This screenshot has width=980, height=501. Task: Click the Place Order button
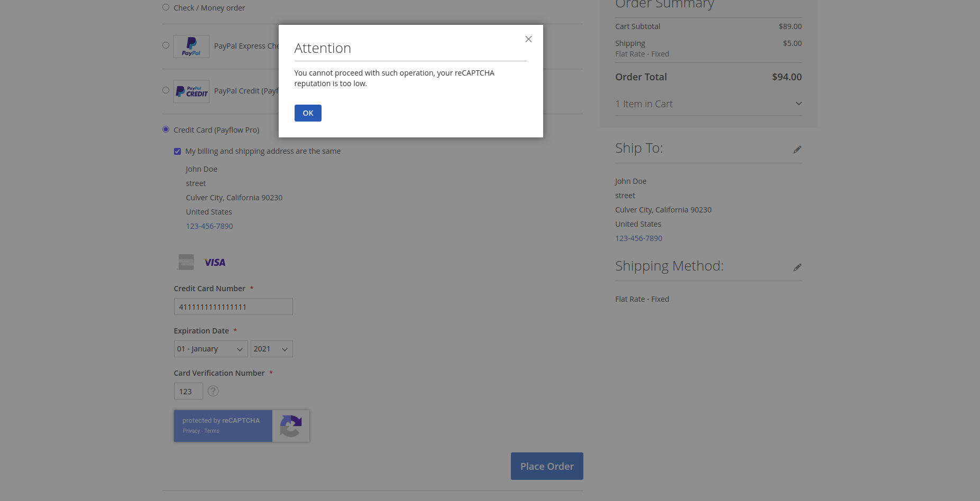click(x=547, y=466)
